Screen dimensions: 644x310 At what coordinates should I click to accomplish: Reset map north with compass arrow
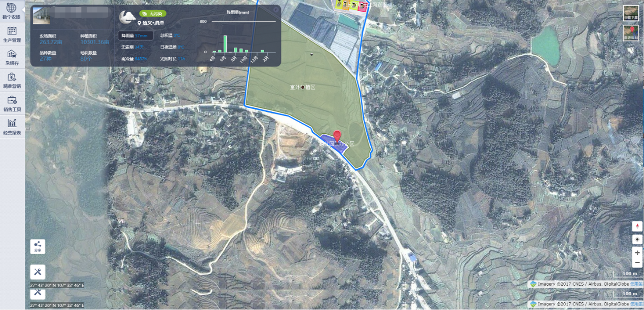click(637, 226)
